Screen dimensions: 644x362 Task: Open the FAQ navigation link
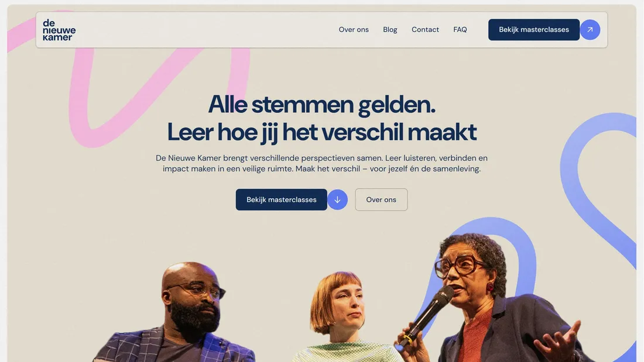pos(460,30)
